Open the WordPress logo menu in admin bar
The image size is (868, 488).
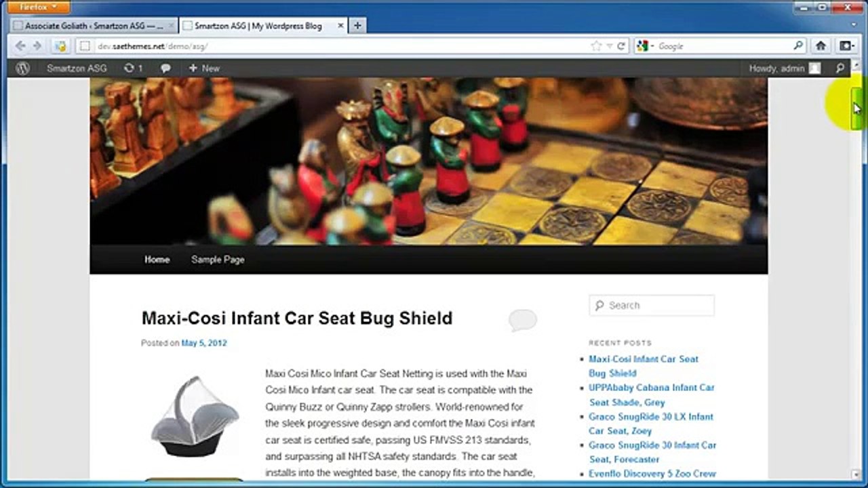[x=22, y=68]
